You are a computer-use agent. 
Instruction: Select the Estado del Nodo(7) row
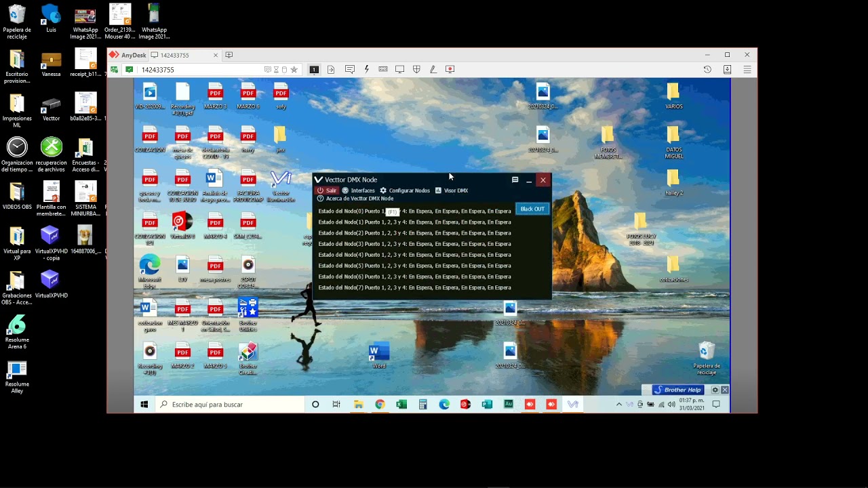click(414, 287)
